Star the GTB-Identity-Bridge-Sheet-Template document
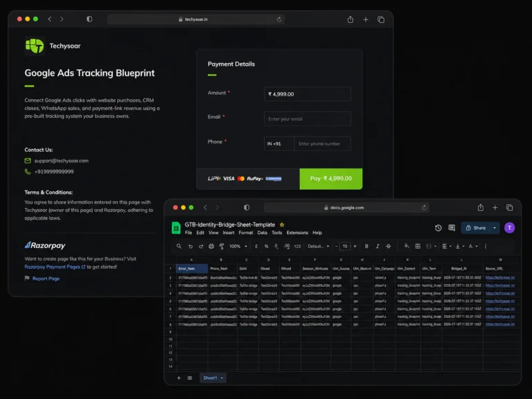Viewport: 532px width, 399px height. pos(282,224)
